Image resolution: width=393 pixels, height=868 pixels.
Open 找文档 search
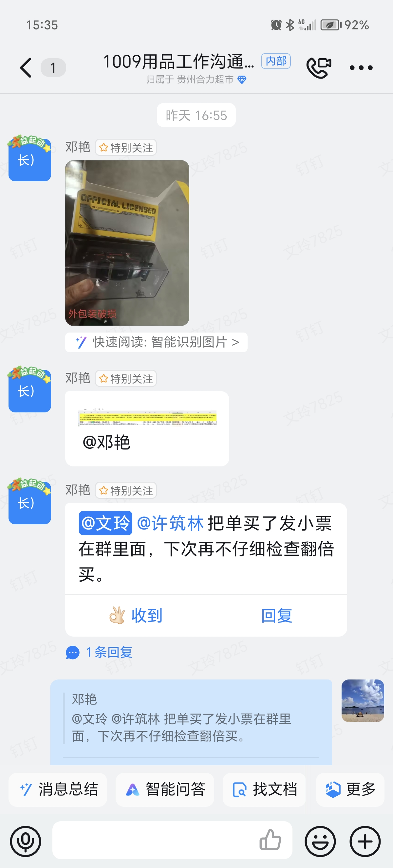pyautogui.click(x=265, y=789)
